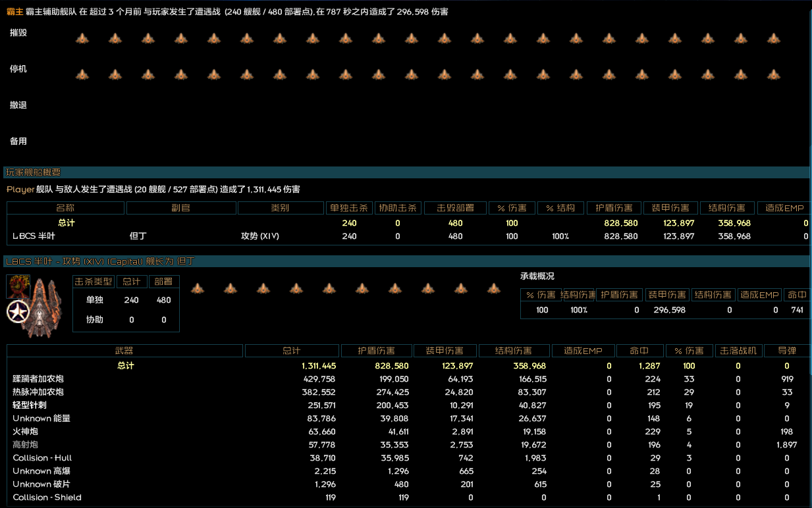The height and width of the screenshot is (508, 812).
Task: Click the first ship icon in 摧毁 row
Action: (82, 39)
